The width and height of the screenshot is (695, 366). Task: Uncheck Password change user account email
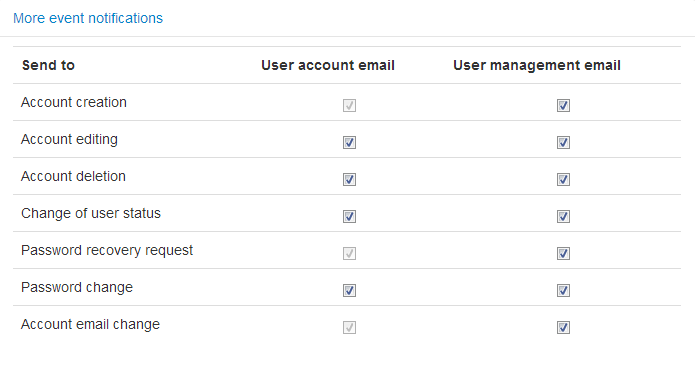[349, 290]
